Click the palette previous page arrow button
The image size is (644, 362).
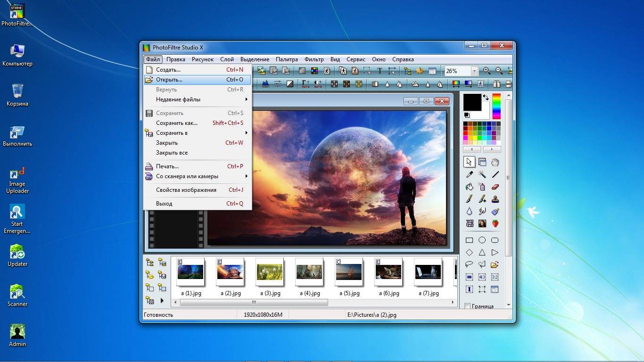point(472,149)
